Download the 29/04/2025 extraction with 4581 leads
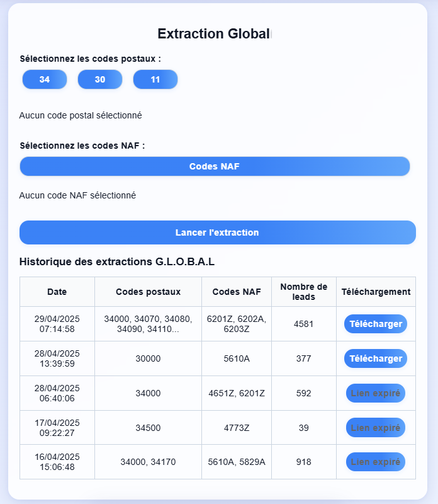The image size is (438, 504). point(376,324)
